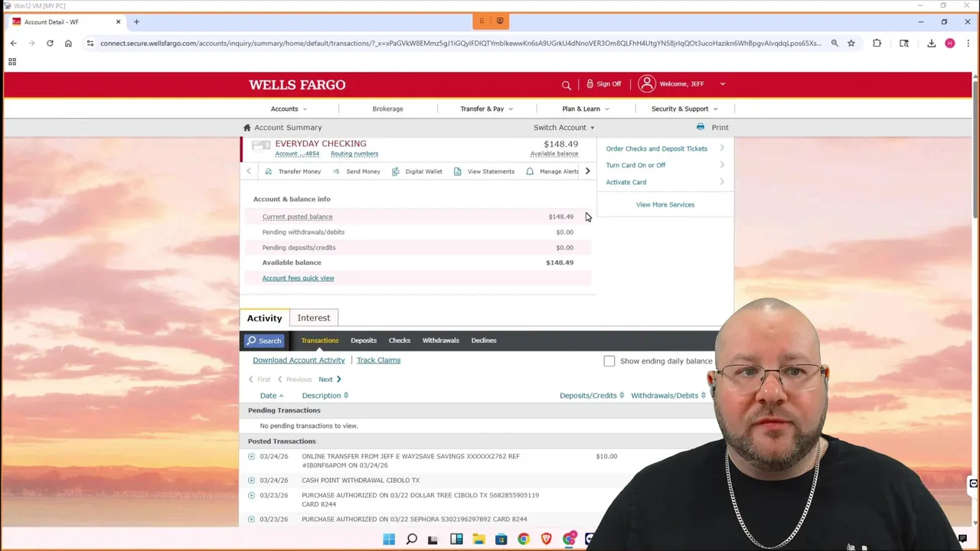Viewport: 980px width, 551px height.
Task: Open the profile avatar next to Welcome, JEFF
Action: (x=647, y=83)
